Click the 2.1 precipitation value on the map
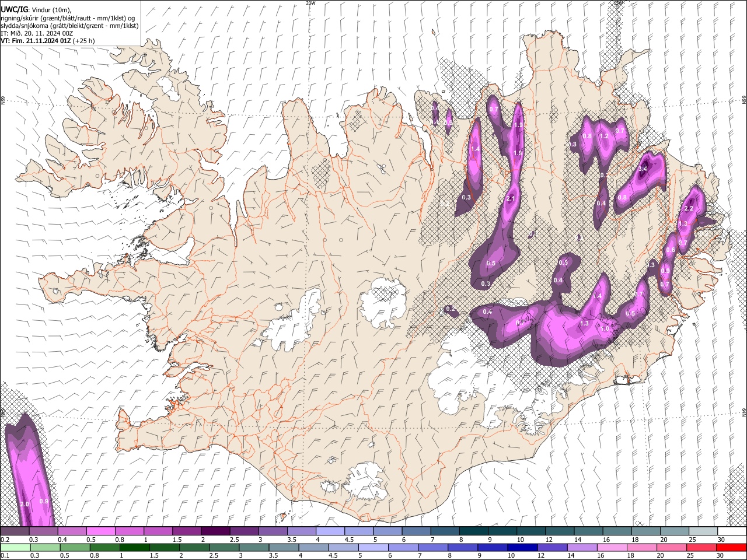 click(511, 199)
